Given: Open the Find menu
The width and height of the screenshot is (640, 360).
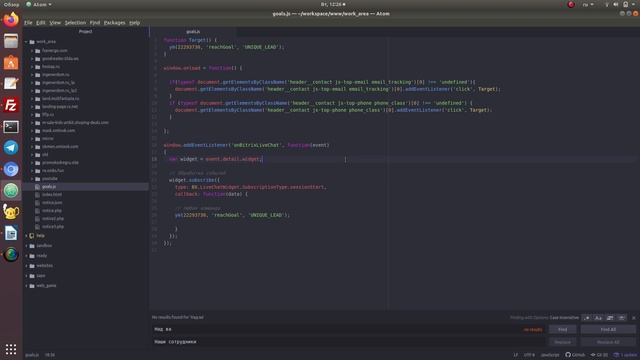Looking at the screenshot, I should point(95,22).
